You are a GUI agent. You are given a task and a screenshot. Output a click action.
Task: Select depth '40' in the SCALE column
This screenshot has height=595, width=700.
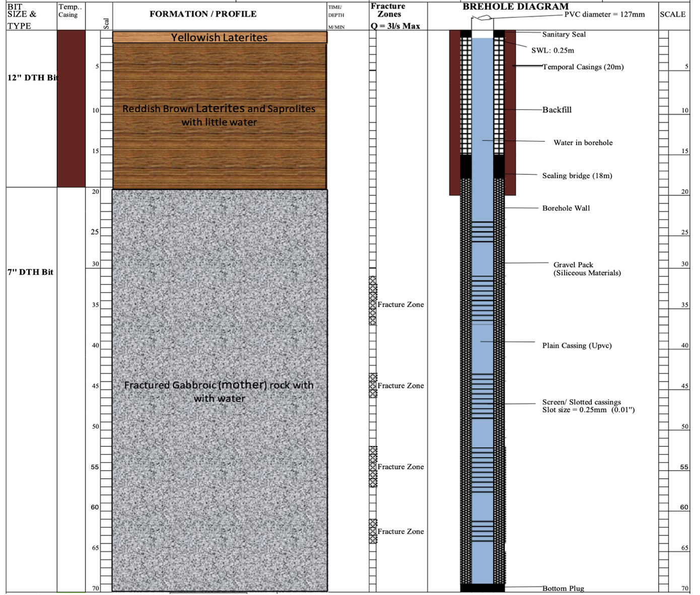coord(685,345)
